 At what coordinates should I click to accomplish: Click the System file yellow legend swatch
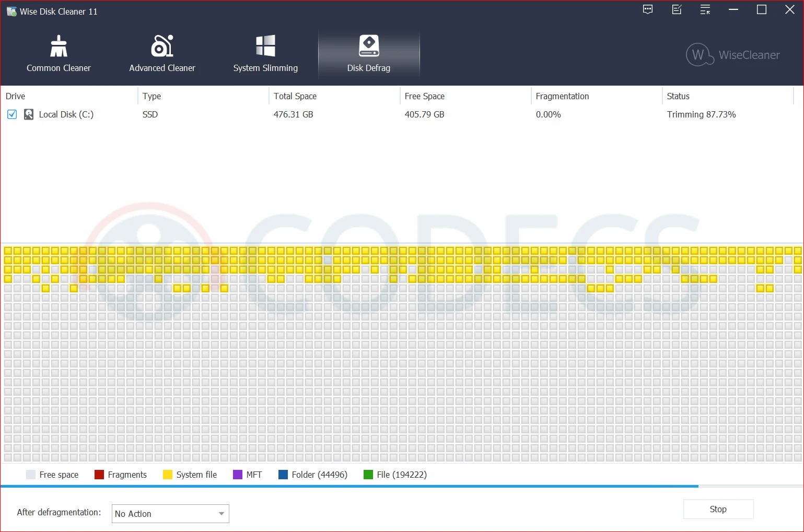coord(168,475)
